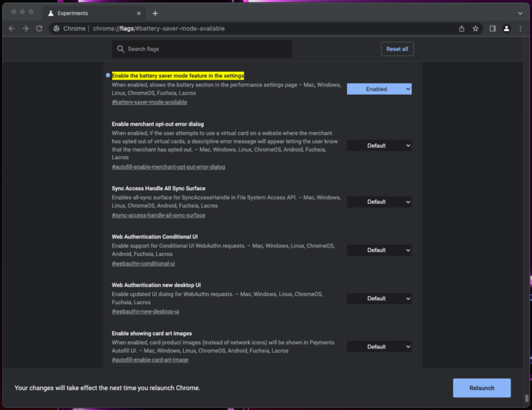This screenshot has width=532, height=410.
Task: Open the battery saver mode Enabled dropdown
Action: coord(379,89)
